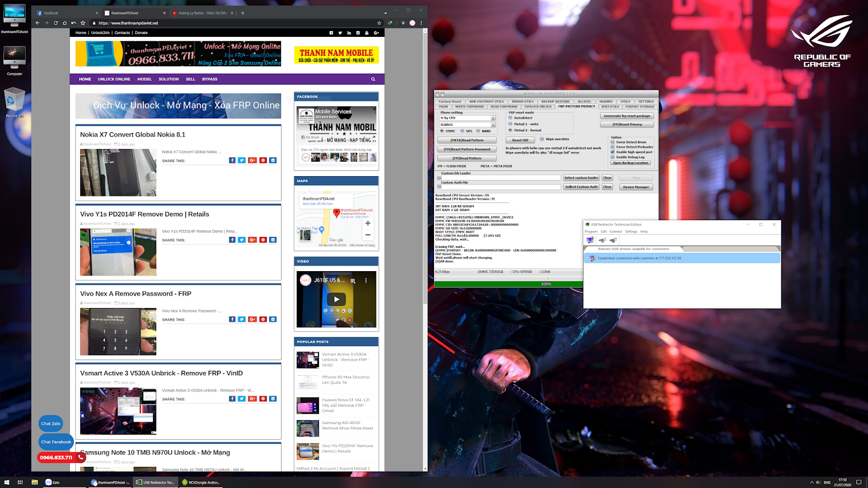Select EMMC storage radio button
The width and height of the screenshot is (868, 488).
click(442, 131)
